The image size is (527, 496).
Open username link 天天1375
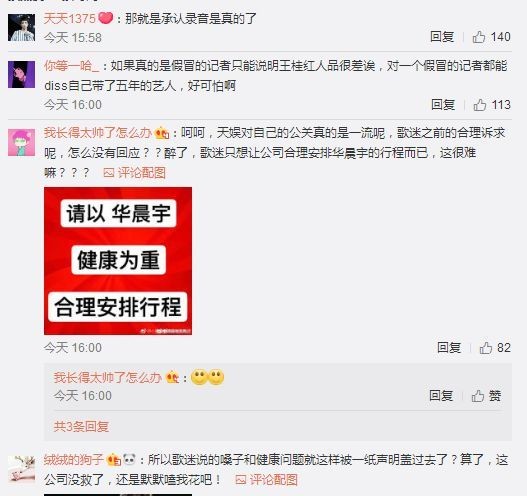pos(70,18)
